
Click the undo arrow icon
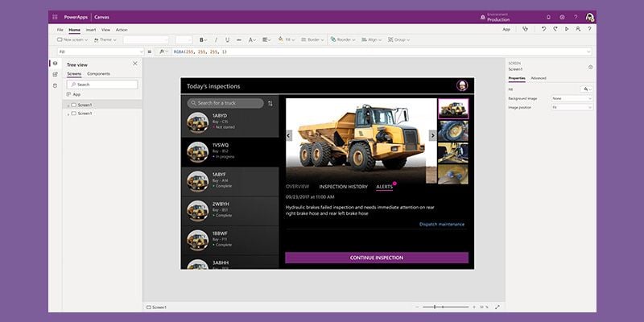[544, 29]
